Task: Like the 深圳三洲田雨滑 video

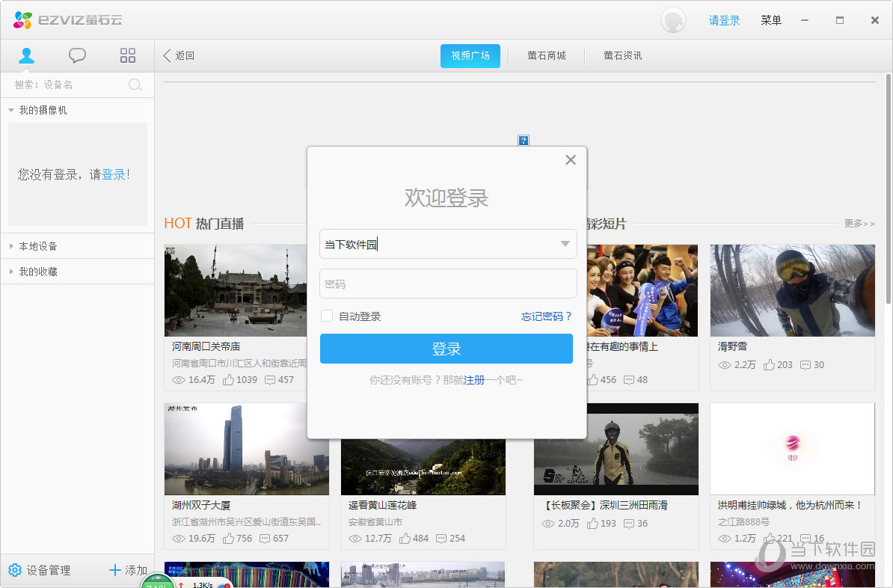Action: click(592, 523)
